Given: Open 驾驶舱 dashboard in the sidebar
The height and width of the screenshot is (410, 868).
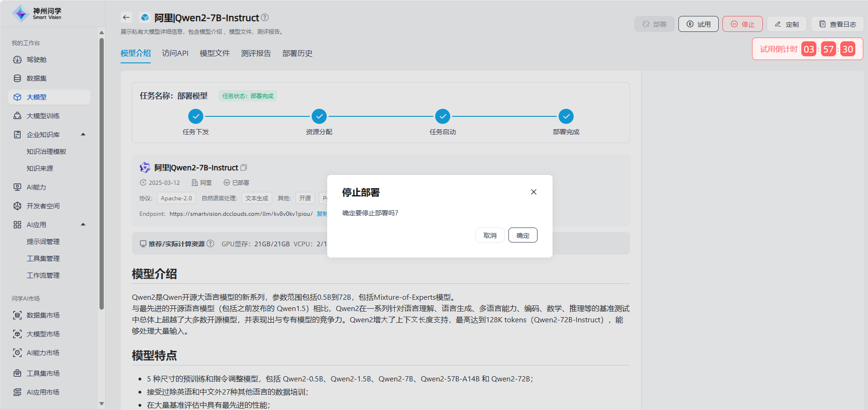Looking at the screenshot, I should [x=37, y=60].
